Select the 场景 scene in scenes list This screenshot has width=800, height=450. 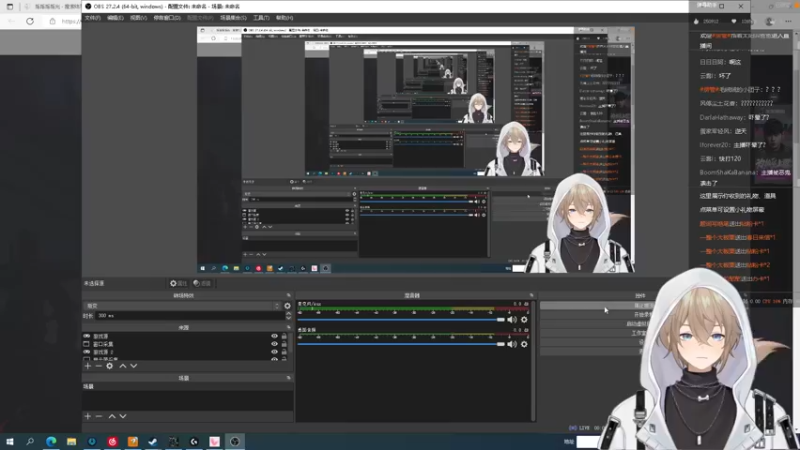(x=187, y=387)
